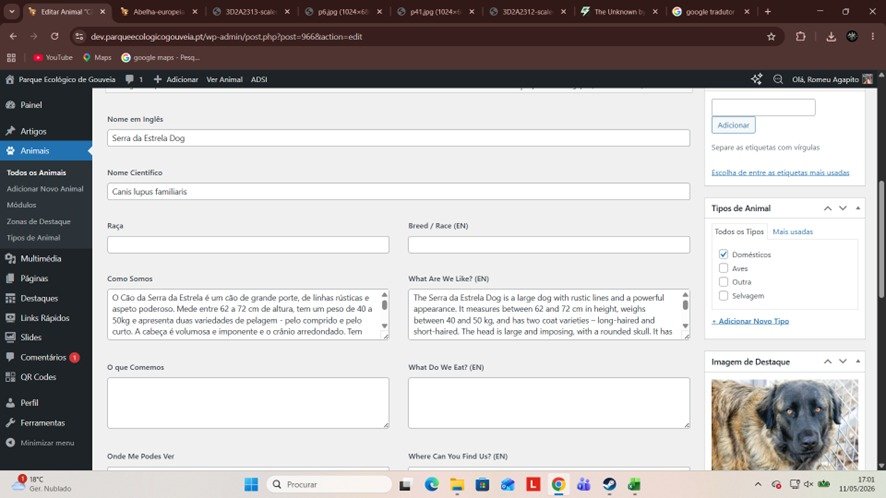Uncheck the Domésticos animal type
The image size is (886, 498).
pyautogui.click(x=723, y=254)
